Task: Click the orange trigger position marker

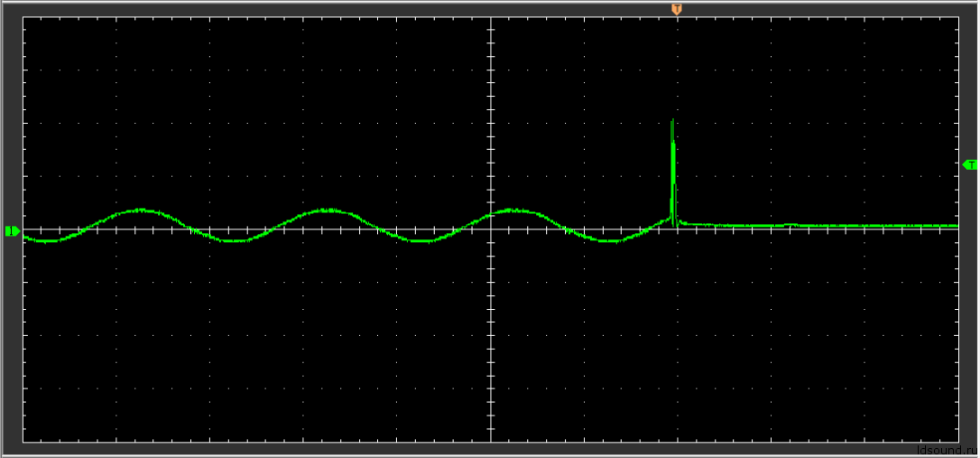Action: [676, 9]
